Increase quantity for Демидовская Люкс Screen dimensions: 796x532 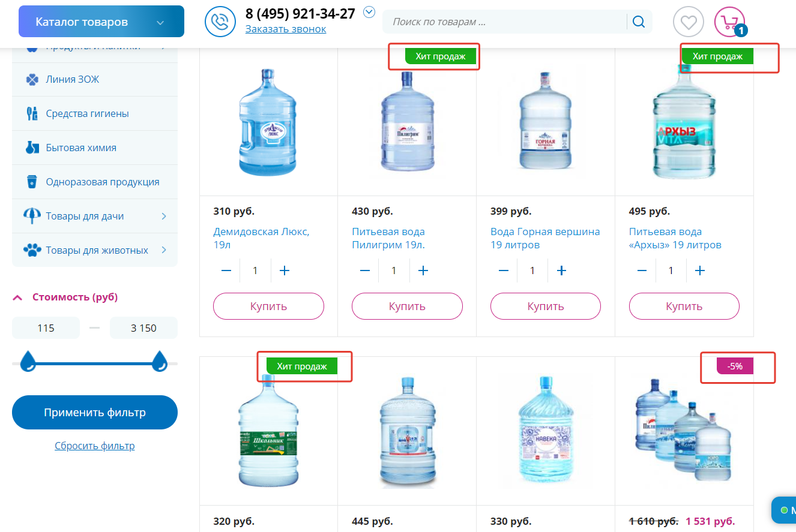point(285,270)
